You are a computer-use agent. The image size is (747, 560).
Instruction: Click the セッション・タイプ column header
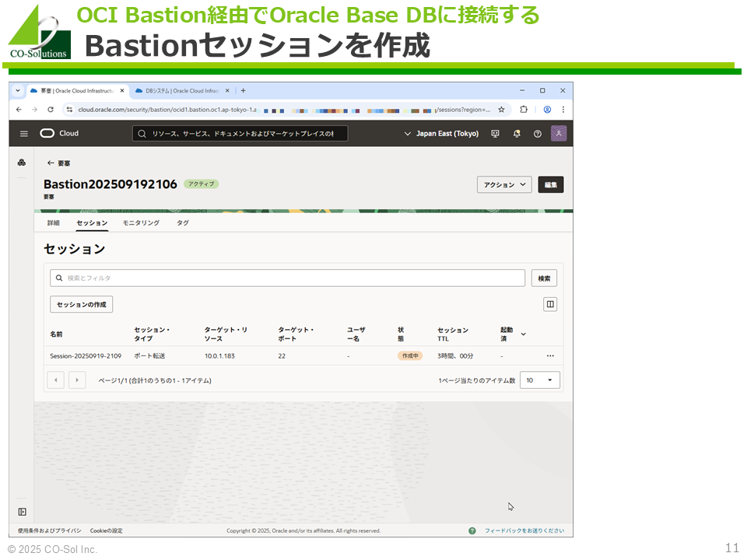click(x=152, y=334)
